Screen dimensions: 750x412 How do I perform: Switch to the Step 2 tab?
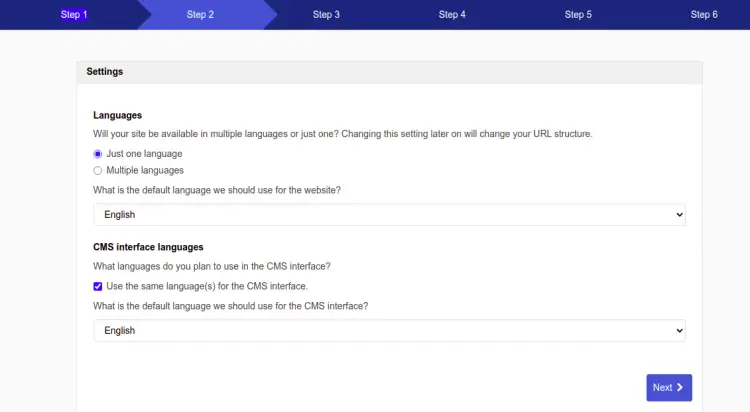tap(200, 15)
